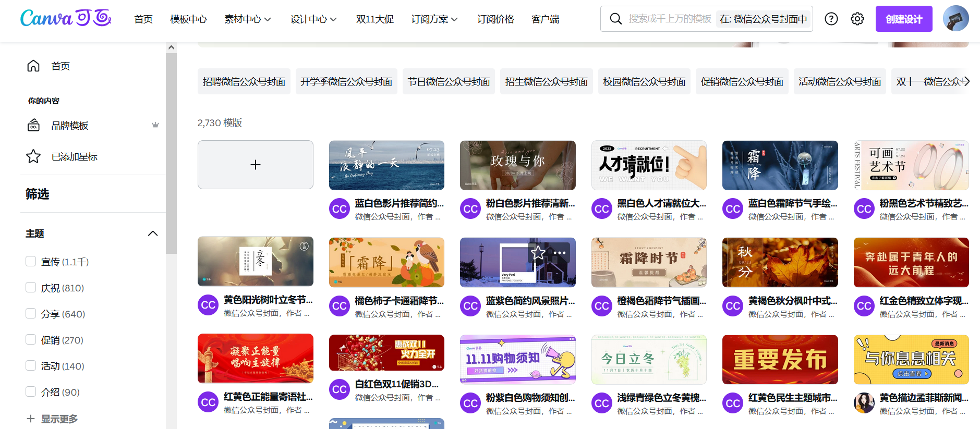This screenshot has width=980, height=429.
Task: Click the author avatar of 粉黑色艺术节精致艺 template
Action: pos(864,209)
